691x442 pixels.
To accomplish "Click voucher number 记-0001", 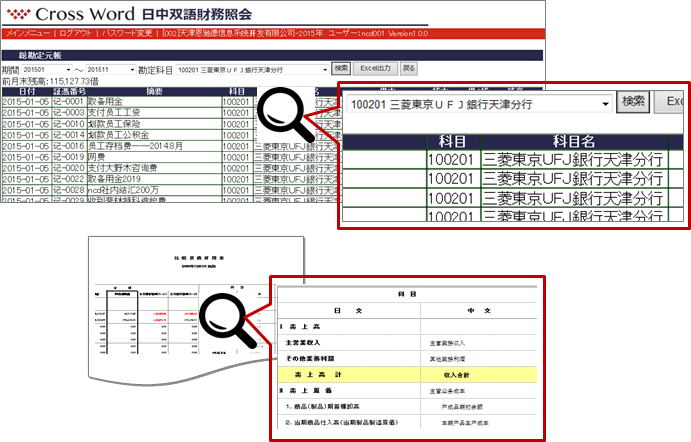I will (x=69, y=102).
